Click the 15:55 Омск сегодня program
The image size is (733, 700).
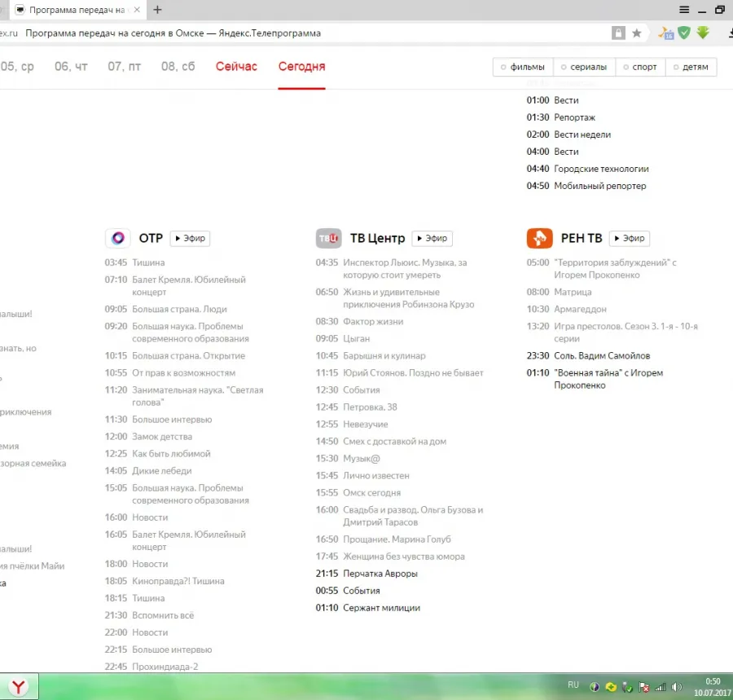[x=358, y=492]
